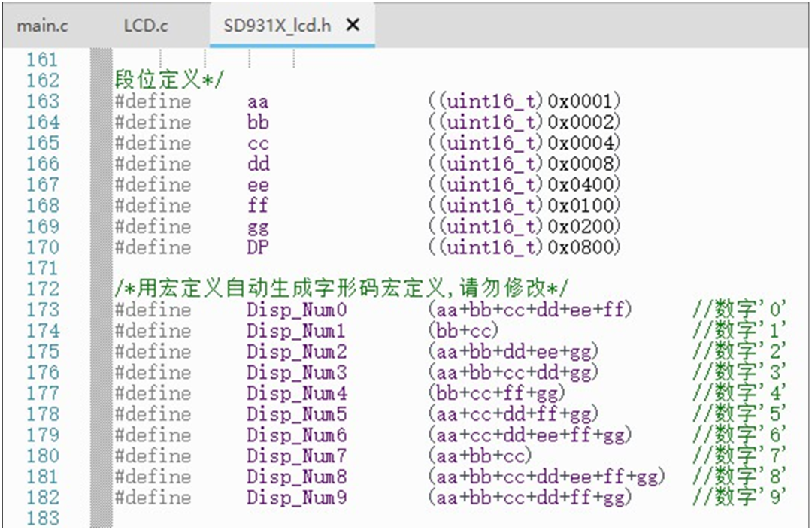Click #define keyword on line 175
The image size is (812, 530).
coord(153,351)
